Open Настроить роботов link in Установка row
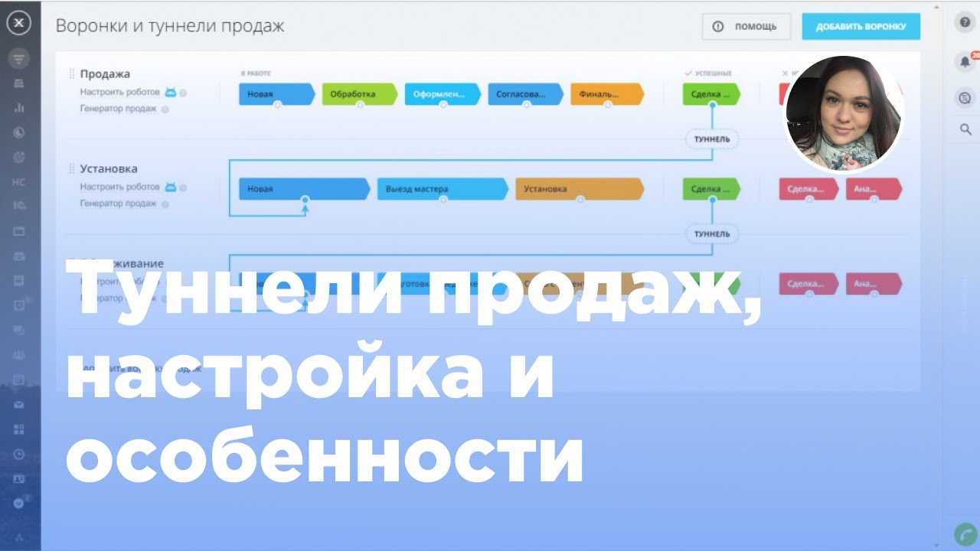 pyautogui.click(x=120, y=187)
